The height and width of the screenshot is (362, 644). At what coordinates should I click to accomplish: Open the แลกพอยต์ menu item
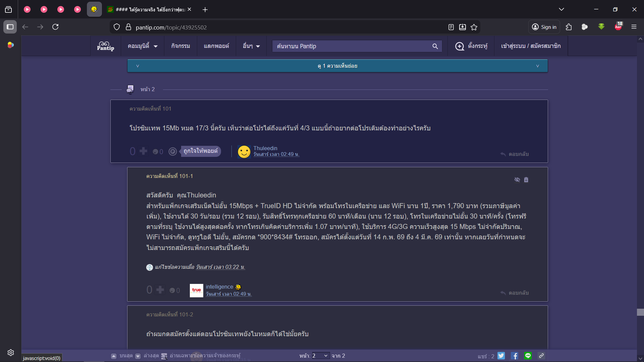coord(216,46)
